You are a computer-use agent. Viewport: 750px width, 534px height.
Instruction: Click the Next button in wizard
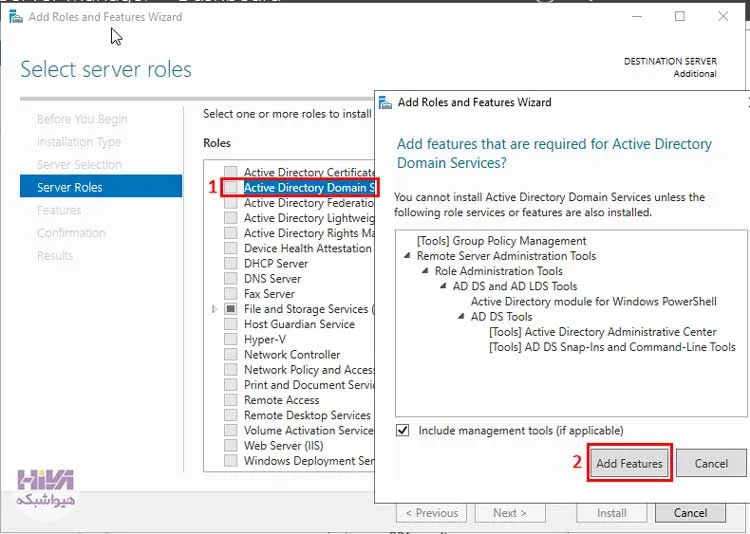510,513
